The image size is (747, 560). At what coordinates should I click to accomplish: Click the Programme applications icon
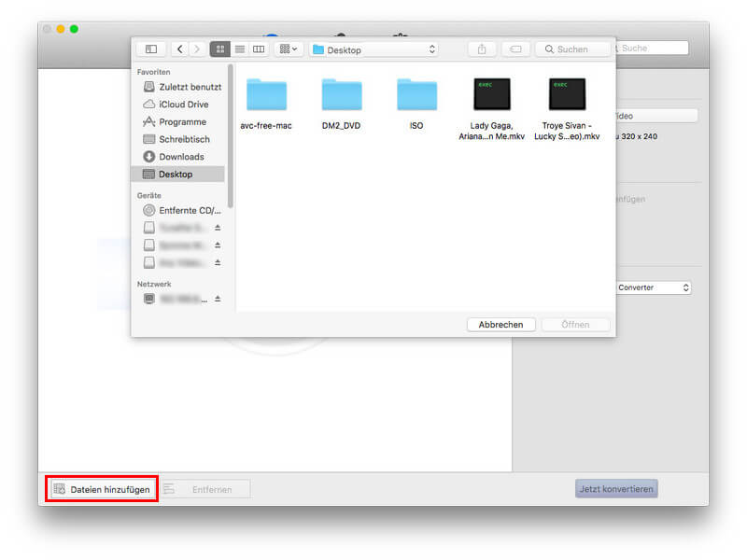pos(149,122)
